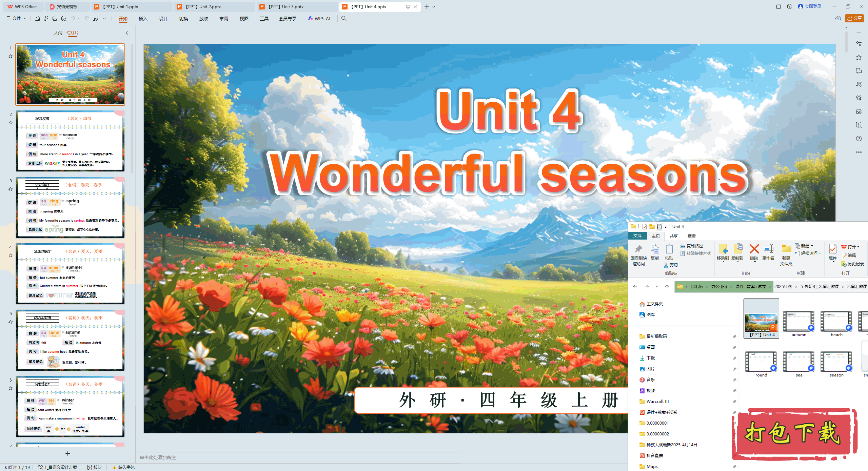This screenshot has height=471, width=868.
Task: Expand the 新建 item dropdown in Explorer
Action: (812, 246)
